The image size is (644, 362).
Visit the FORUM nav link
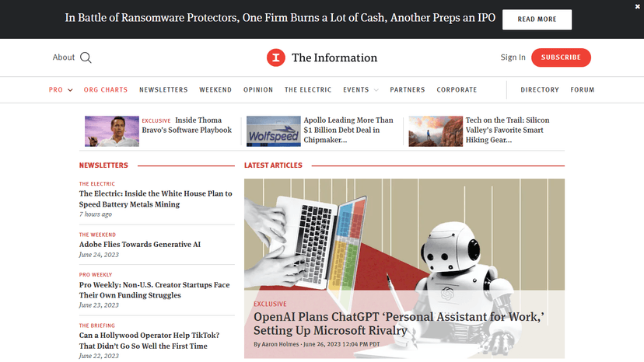point(583,90)
